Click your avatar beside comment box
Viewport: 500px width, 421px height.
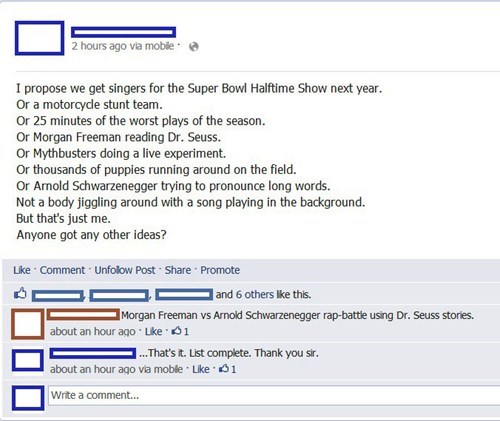click(28, 398)
